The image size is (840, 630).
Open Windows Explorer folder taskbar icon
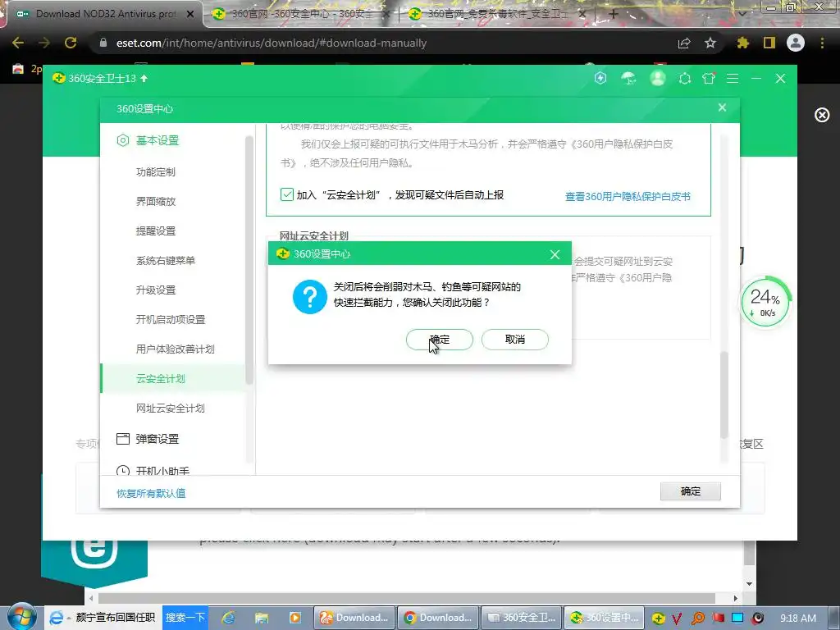(262, 618)
